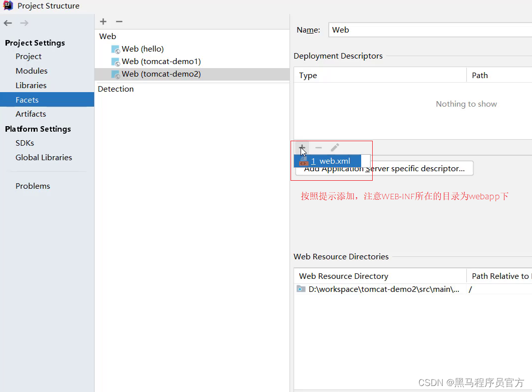Click the Web Resource Directory column header
This screenshot has height=392, width=532.
(380, 276)
